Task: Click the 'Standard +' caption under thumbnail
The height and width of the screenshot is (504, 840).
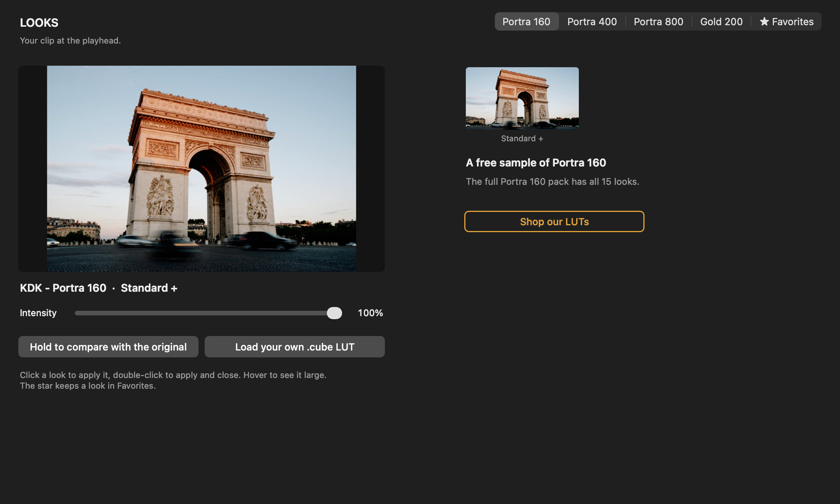Action: (x=522, y=139)
